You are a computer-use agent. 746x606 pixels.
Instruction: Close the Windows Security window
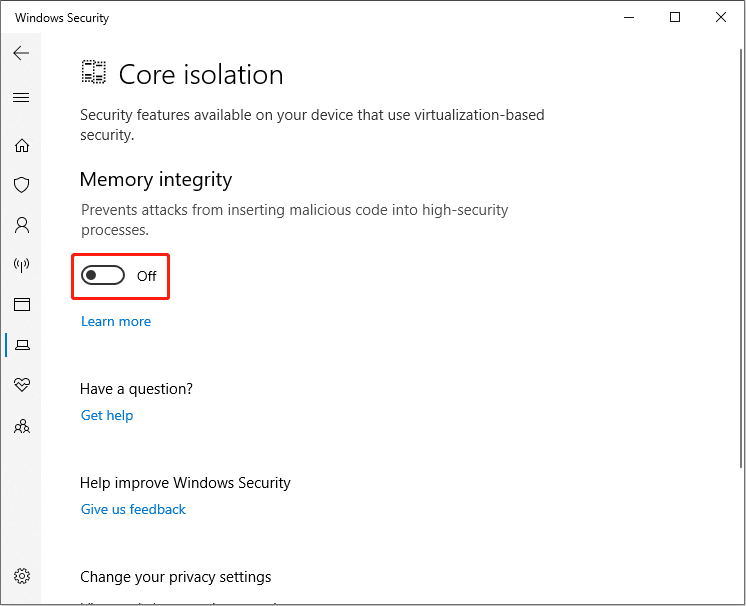(721, 18)
